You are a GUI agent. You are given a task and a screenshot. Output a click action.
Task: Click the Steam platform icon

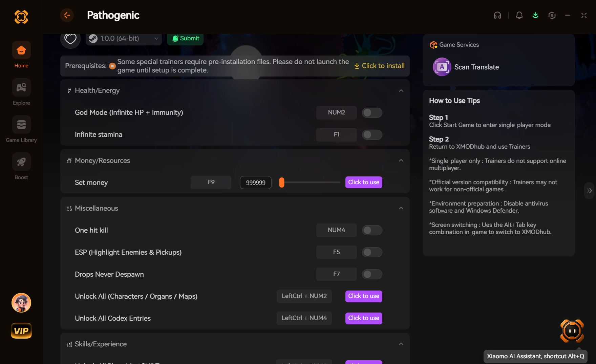pyautogui.click(x=93, y=39)
